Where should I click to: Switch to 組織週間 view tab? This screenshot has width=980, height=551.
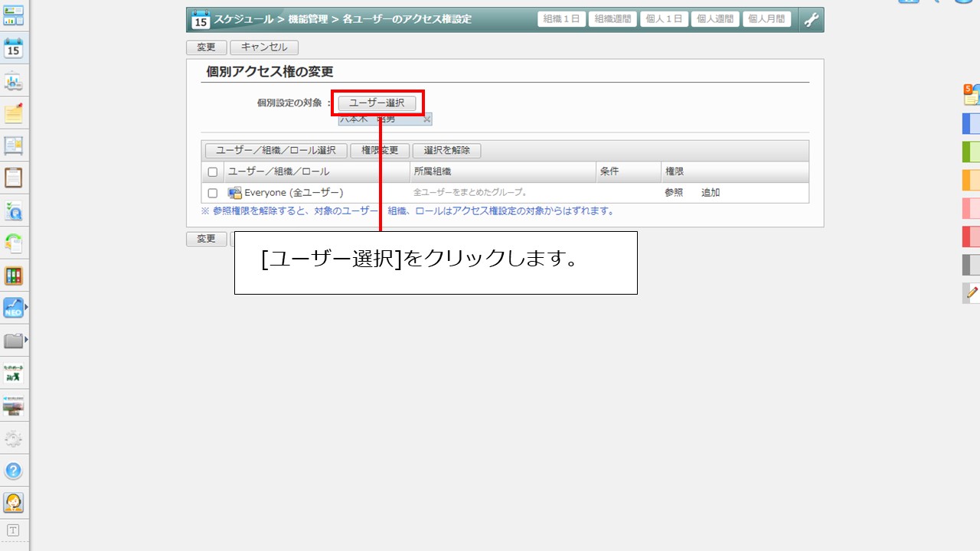[x=612, y=20]
